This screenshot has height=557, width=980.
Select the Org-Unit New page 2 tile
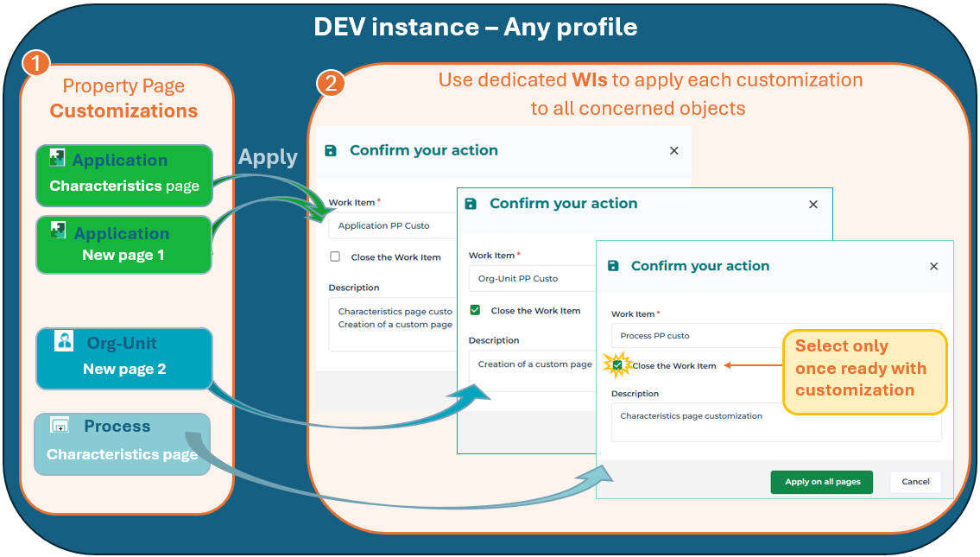coord(124,358)
